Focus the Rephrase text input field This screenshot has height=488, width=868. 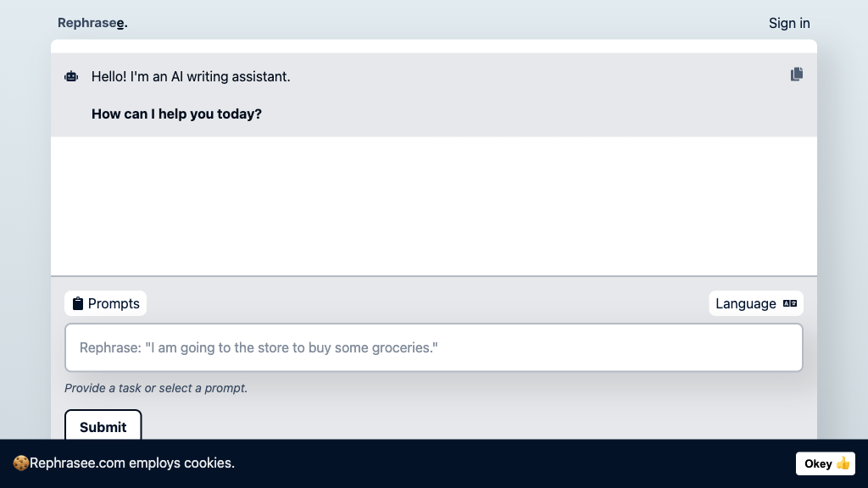point(433,347)
